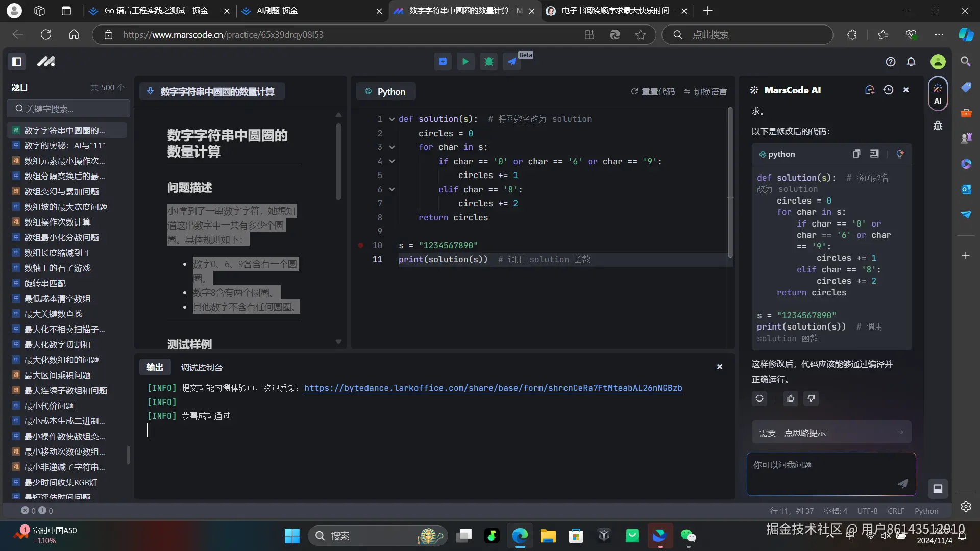Screen dimensions: 980x551
Task: Submit the solution with the share icon
Action: pyautogui.click(x=512, y=61)
